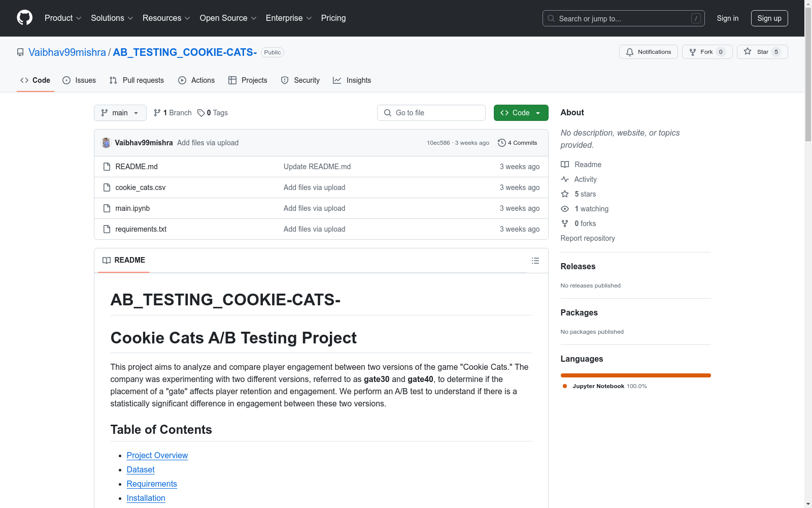Click the Search or jump to field
The width and height of the screenshot is (812, 508).
tap(624, 18)
